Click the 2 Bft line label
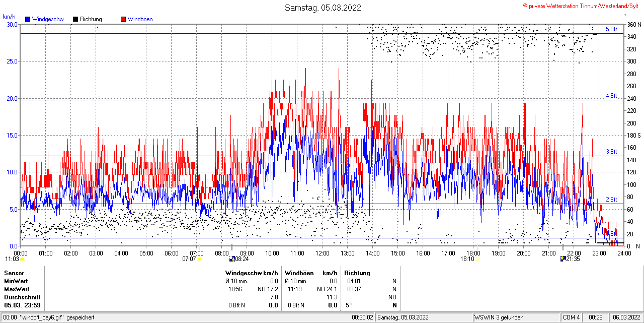 point(611,200)
